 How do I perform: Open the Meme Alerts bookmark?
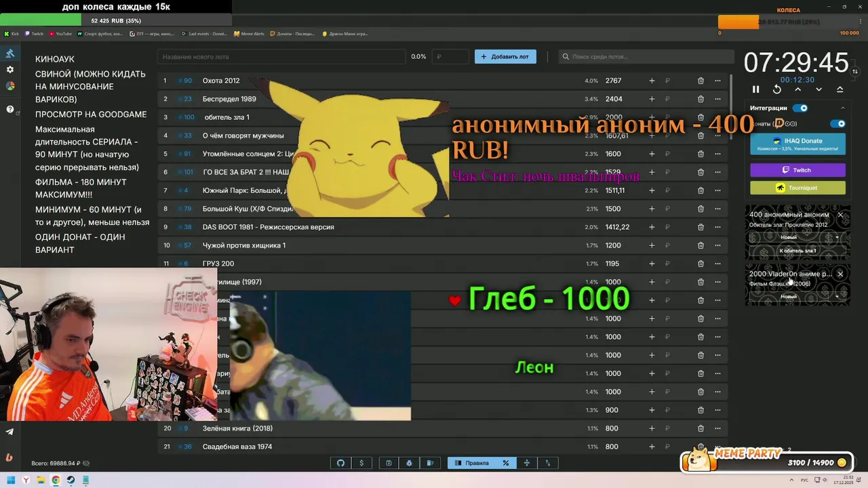(249, 33)
